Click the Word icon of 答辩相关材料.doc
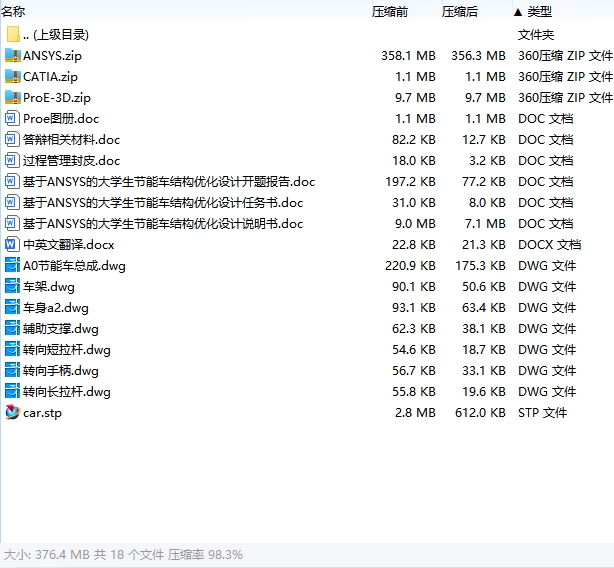 click(x=12, y=140)
